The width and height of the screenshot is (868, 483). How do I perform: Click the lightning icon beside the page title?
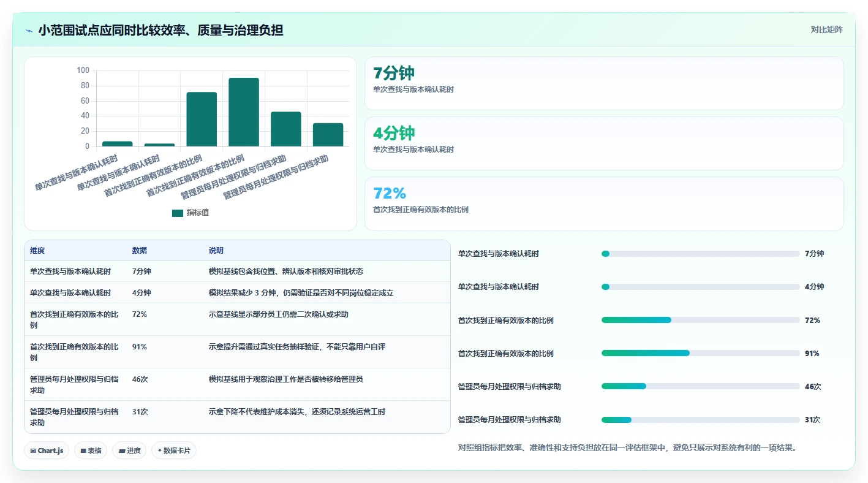coord(29,31)
